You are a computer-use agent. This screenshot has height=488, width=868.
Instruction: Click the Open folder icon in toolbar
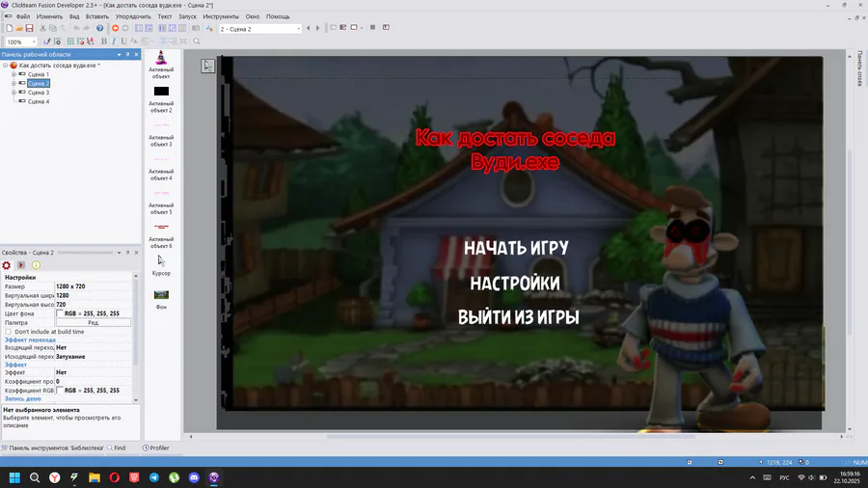pyautogui.click(x=19, y=28)
